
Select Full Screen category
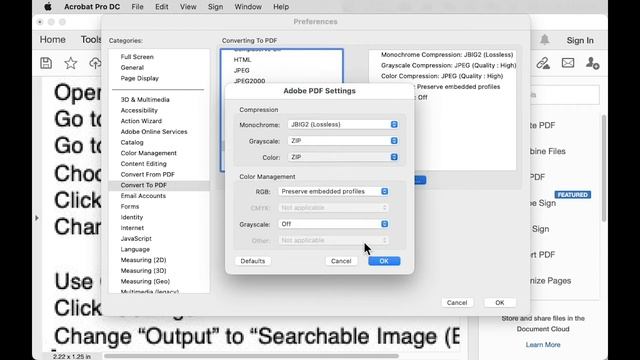[137, 57]
